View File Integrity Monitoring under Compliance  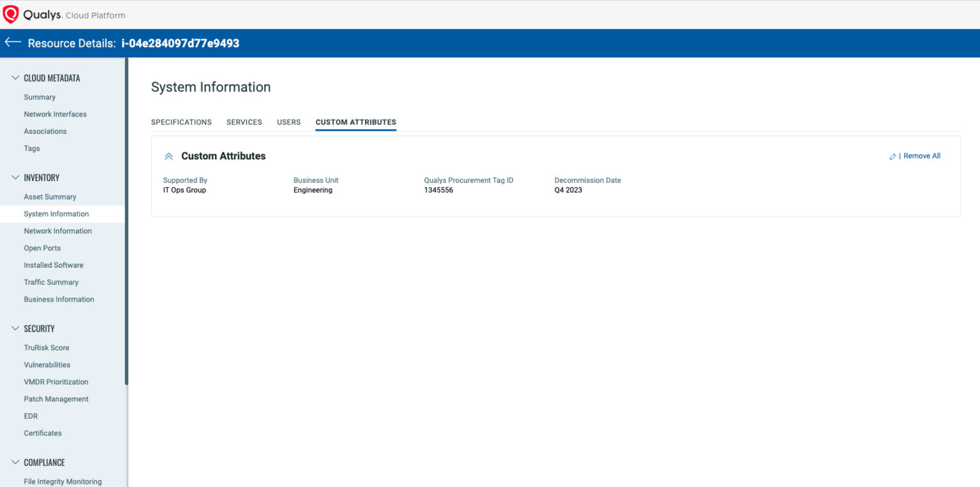pyautogui.click(x=63, y=481)
